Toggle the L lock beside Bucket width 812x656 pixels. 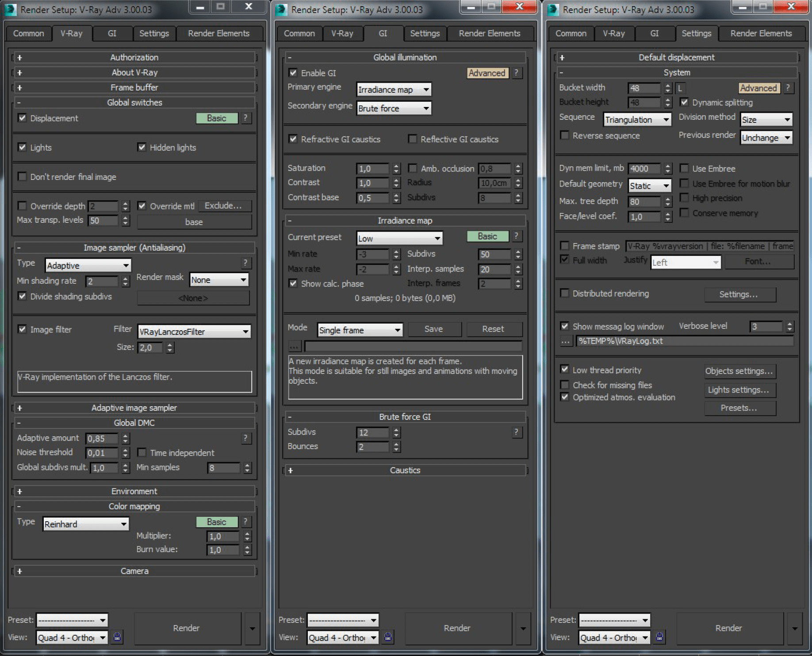680,88
